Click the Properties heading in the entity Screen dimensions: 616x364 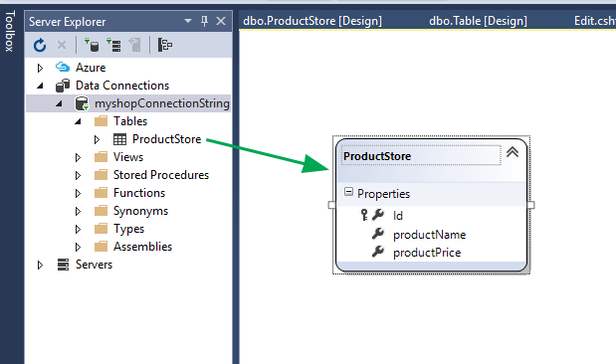(383, 194)
